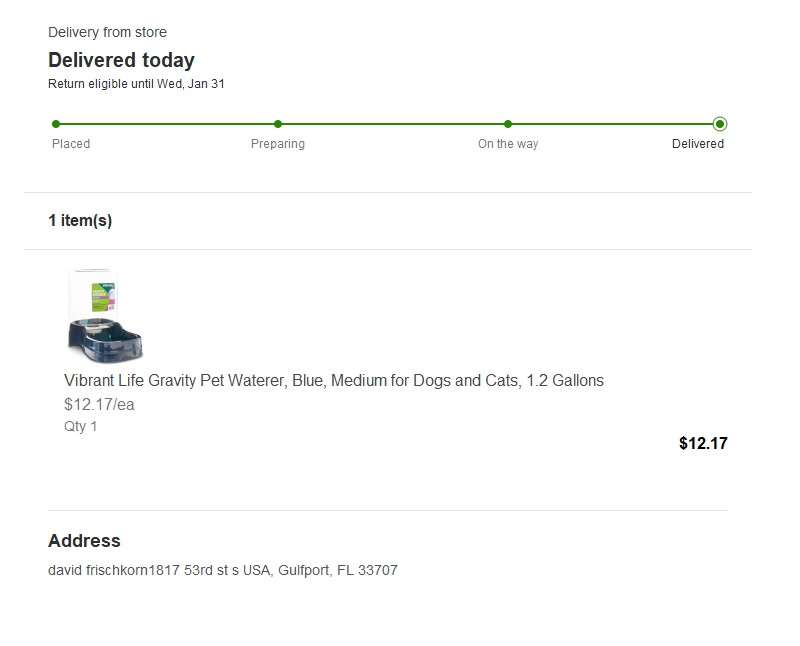The image size is (800, 646).
Task: Click progress line between Placed and Preparing
Action: point(167,124)
